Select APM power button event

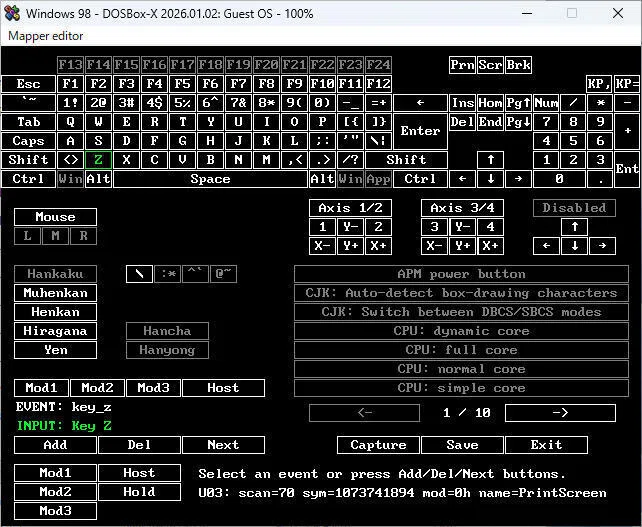(x=461, y=274)
